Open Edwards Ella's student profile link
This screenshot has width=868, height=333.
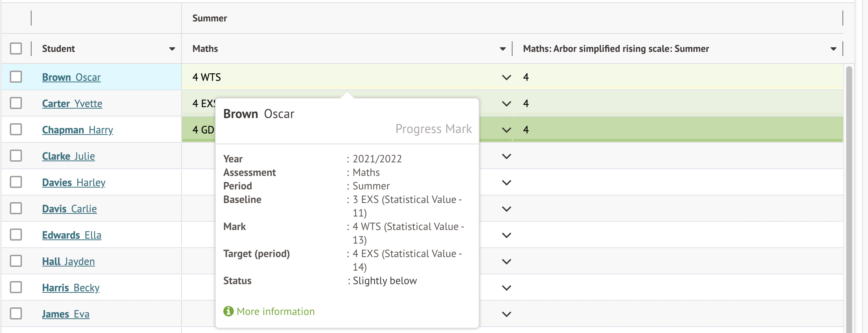tap(71, 235)
